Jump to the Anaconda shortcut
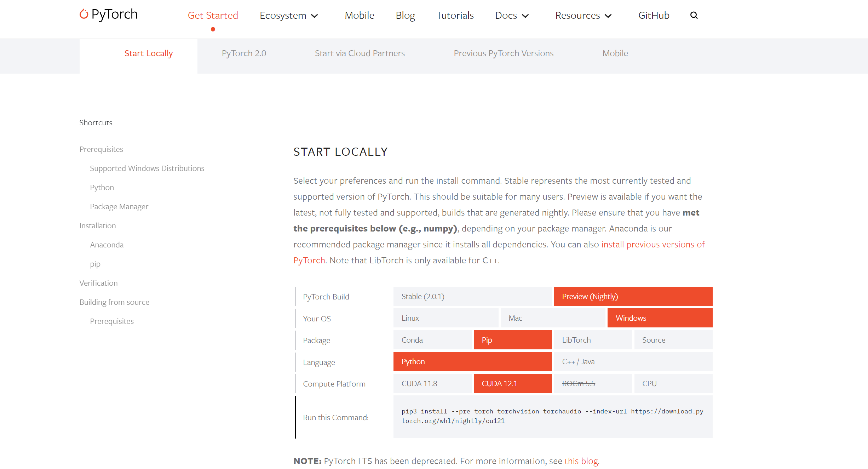The image size is (868, 469). (x=107, y=245)
